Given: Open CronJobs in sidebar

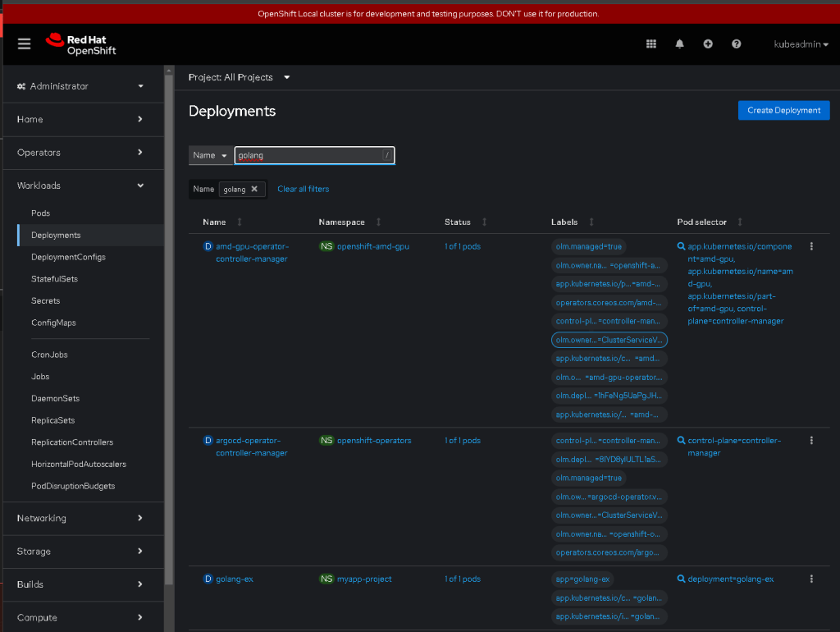Looking at the screenshot, I should [49, 355].
